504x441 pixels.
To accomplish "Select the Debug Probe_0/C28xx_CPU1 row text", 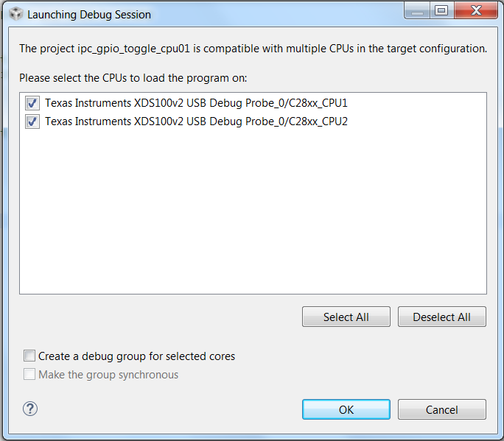I will click(x=196, y=103).
